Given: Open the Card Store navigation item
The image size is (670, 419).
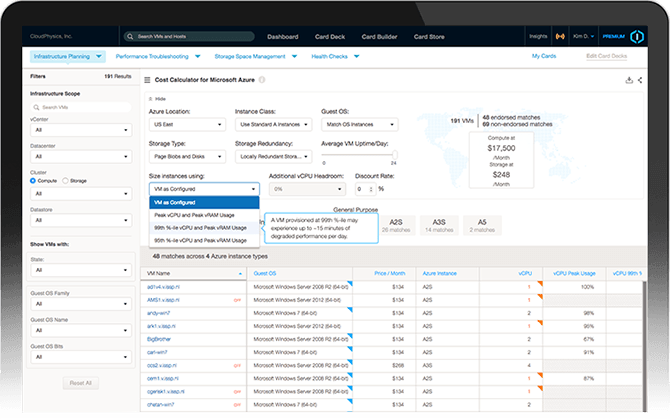Looking at the screenshot, I should [429, 37].
